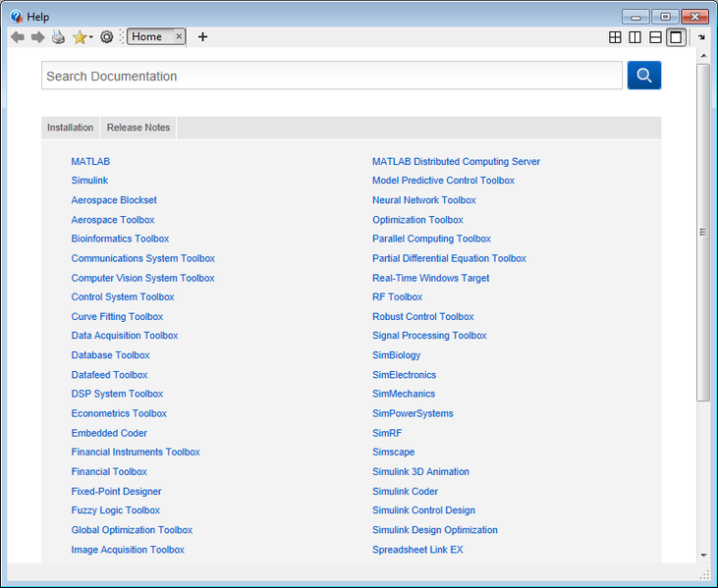Open SimMechanics link
The width and height of the screenshot is (718, 588).
[x=404, y=394]
